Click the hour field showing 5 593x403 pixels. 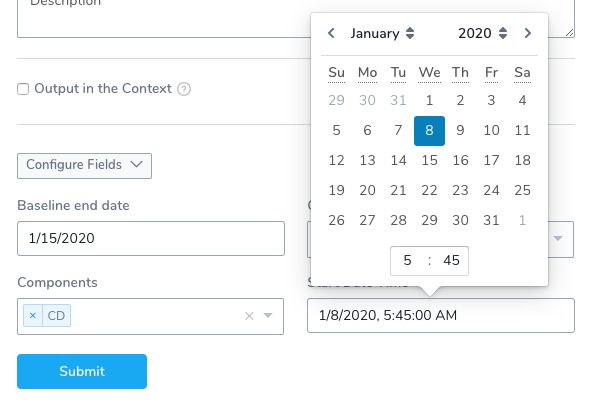tap(407, 260)
